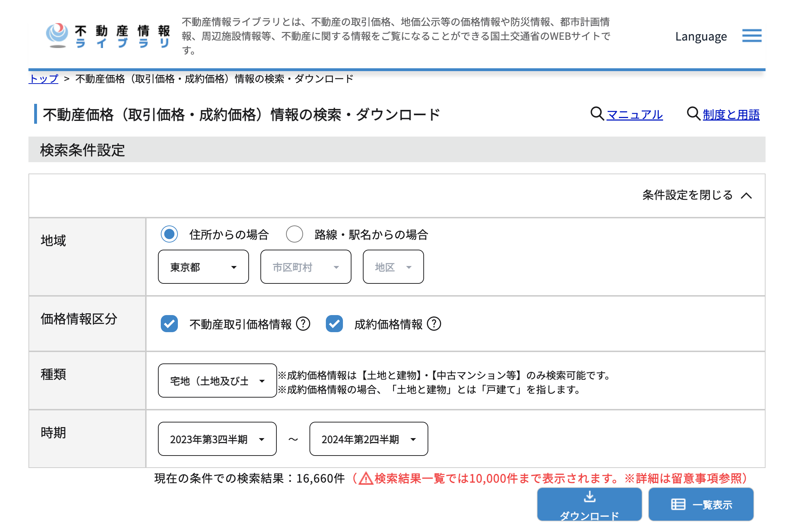
Task: Open the 地区 dropdown
Action: (393, 267)
